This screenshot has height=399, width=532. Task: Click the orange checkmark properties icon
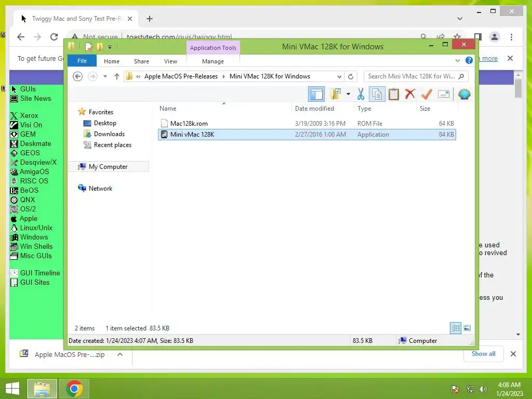click(427, 94)
